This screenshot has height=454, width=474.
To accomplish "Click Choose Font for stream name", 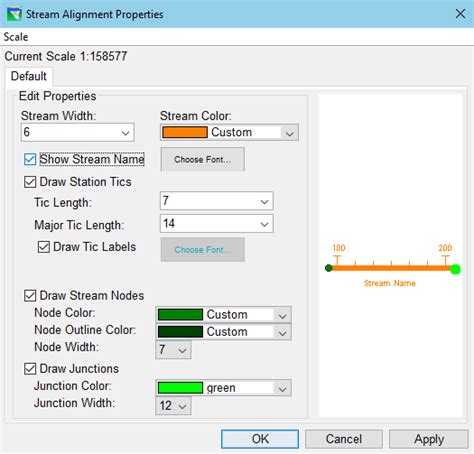I will tap(203, 159).
